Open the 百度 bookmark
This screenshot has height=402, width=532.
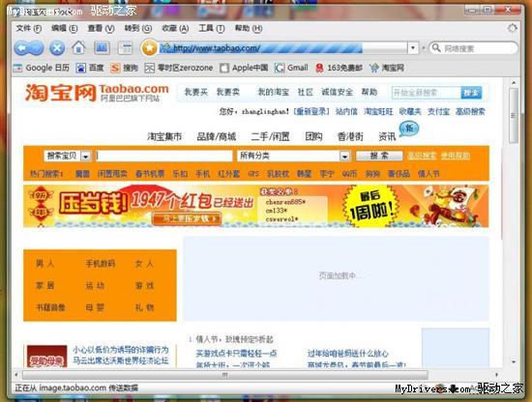(90, 68)
